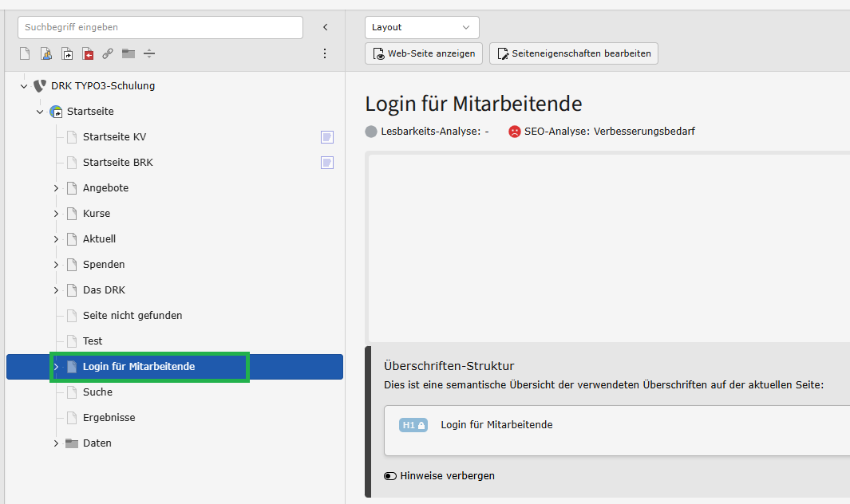Collapse the page tree panel with the arrow
The width and height of the screenshot is (850, 504).
[x=326, y=27]
